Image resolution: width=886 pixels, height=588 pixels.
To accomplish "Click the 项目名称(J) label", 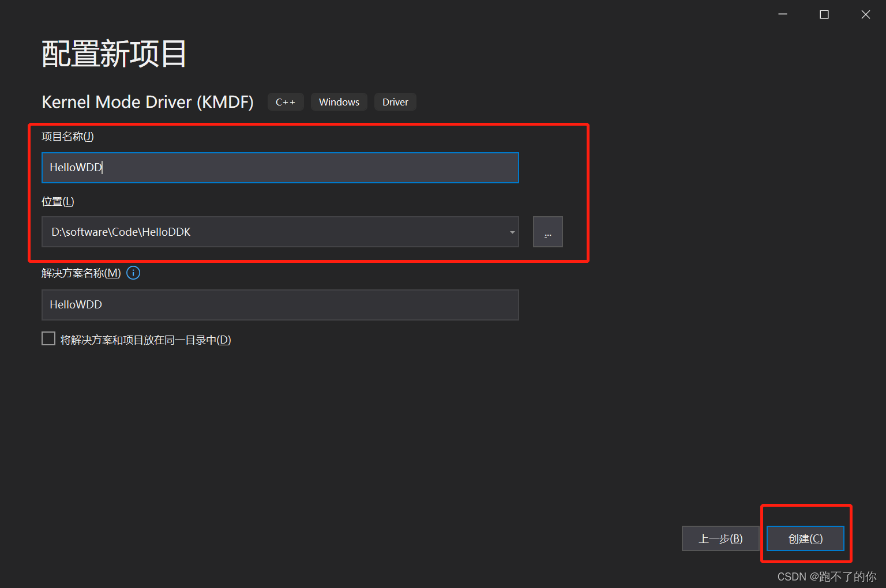I will [x=67, y=137].
